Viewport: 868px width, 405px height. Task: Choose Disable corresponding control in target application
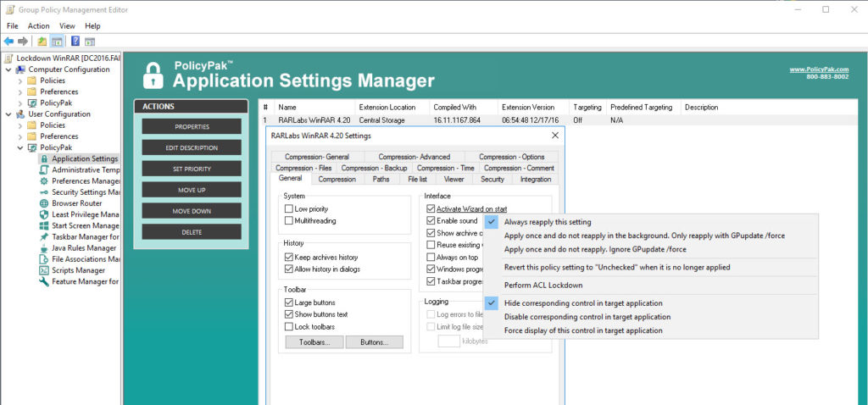point(587,317)
